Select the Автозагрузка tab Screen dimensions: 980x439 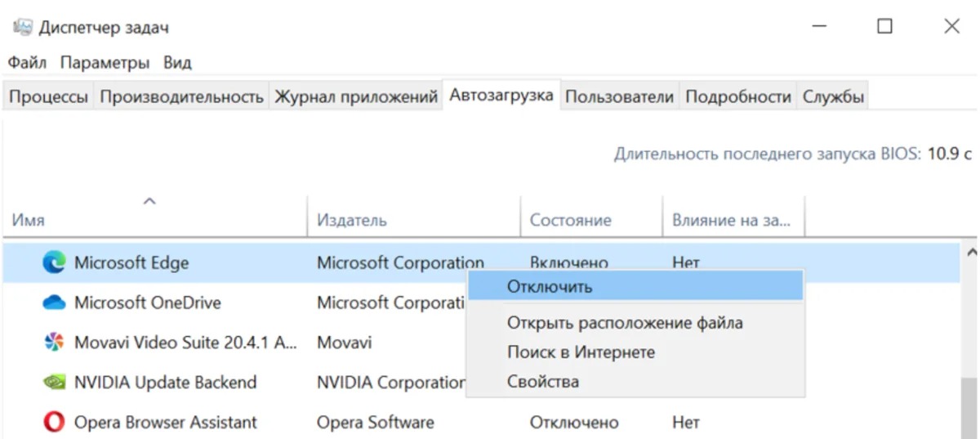[x=501, y=95]
